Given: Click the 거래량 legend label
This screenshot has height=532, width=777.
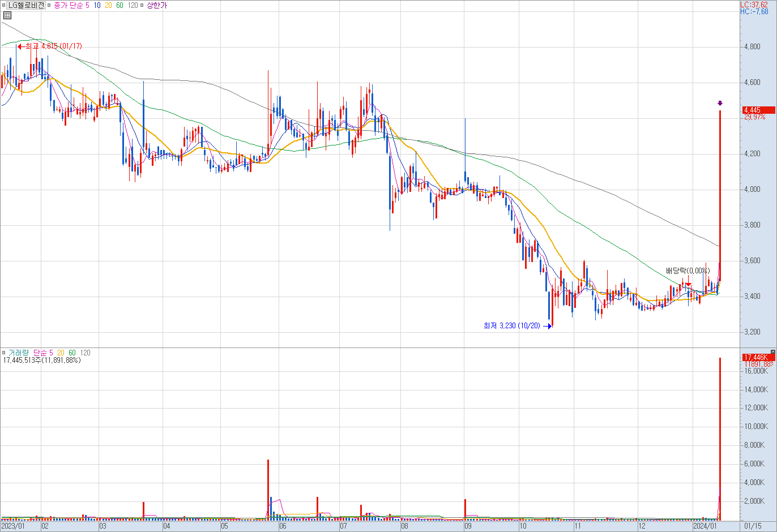Looking at the screenshot, I should tap(18, 353).
